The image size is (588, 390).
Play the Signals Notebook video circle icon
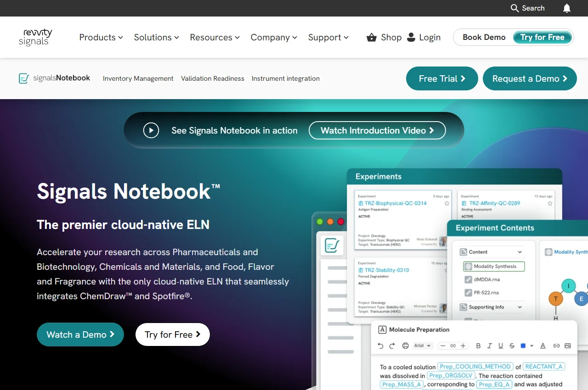click(151, 130)
